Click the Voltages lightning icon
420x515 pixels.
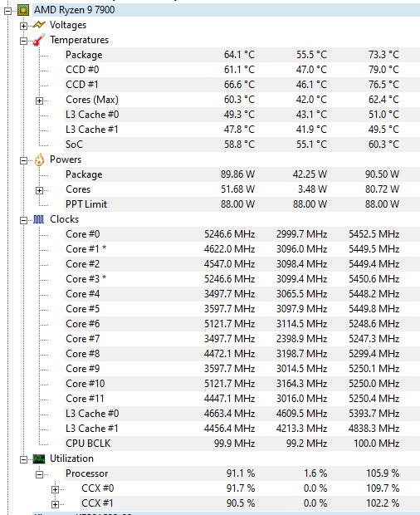click(x=39, y=25)
